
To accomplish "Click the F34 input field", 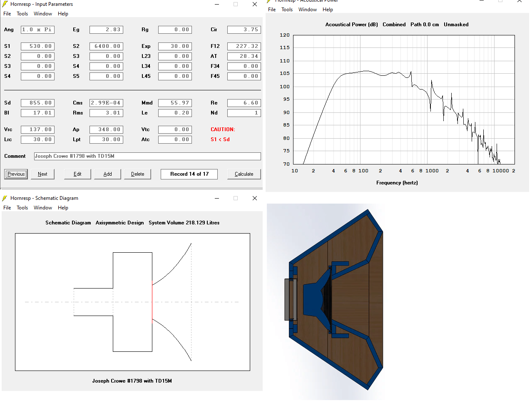I will [x=244, y=66].
